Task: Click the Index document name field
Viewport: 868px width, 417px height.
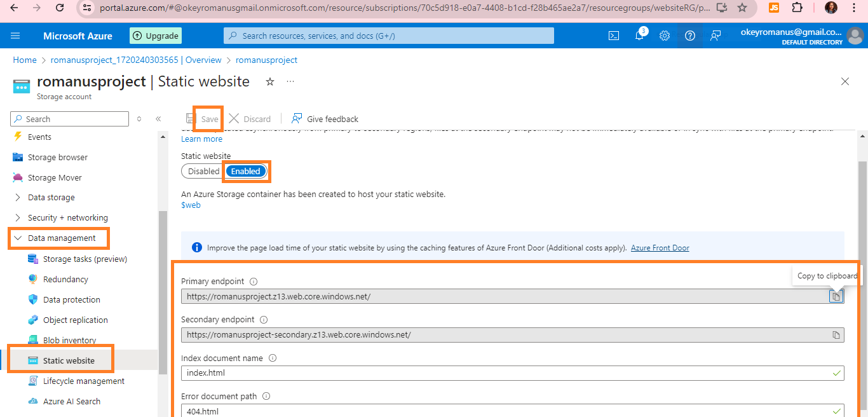Action: coord(512,373)
